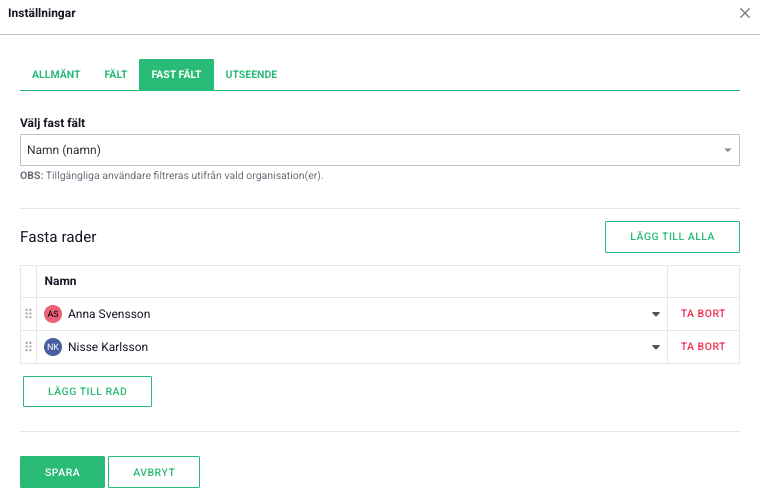Remove Anna Svensson with Ta bort
Viewport: 760px width, 501px height.
pyautogui.click(x=703, y=314)
